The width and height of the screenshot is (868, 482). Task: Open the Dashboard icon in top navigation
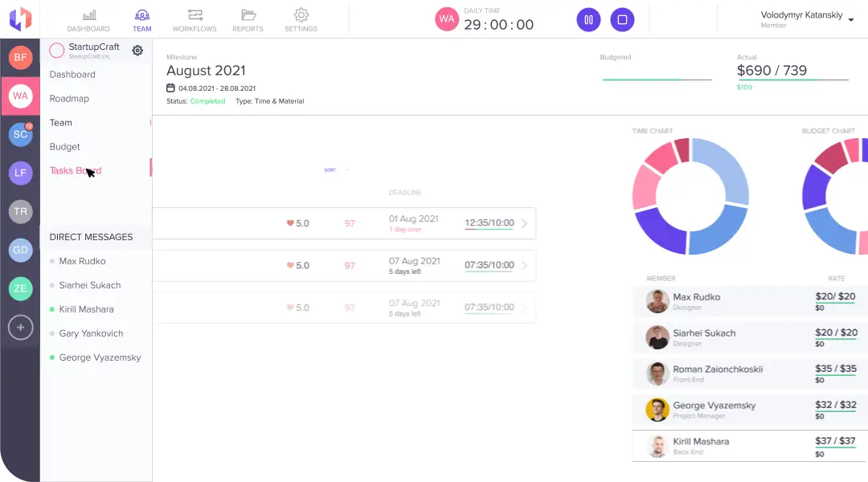tap(88, 15)
